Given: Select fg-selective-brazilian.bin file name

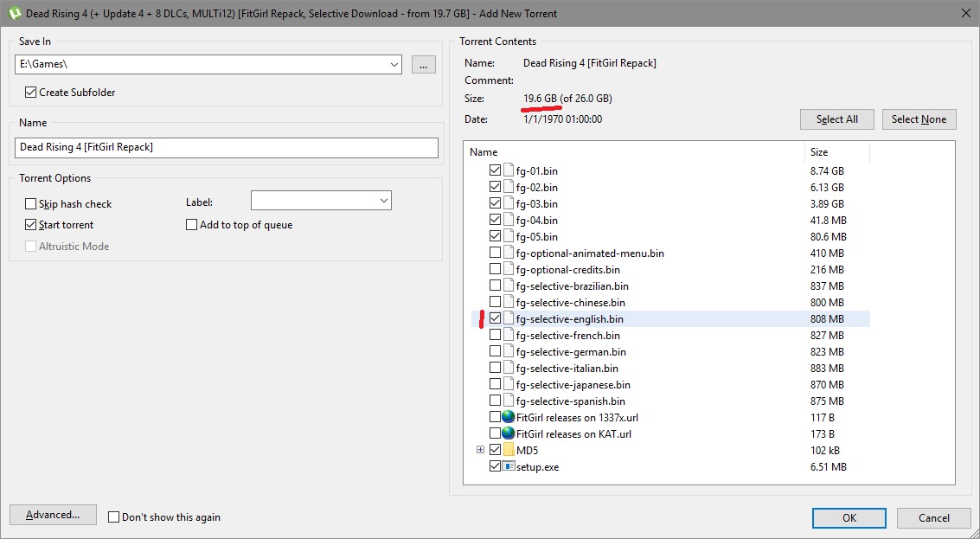Looking at the screenshot, I should pyautogui.click(x=572, y=286).
